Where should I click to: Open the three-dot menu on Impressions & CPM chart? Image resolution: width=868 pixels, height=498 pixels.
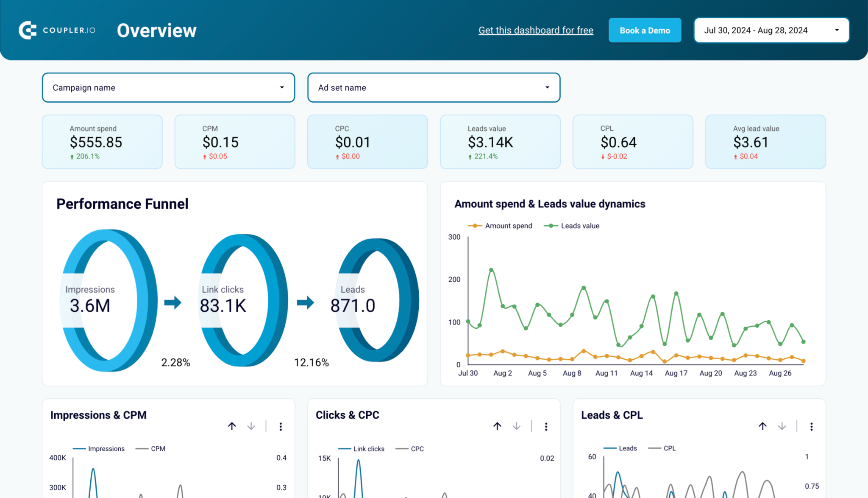281,426
